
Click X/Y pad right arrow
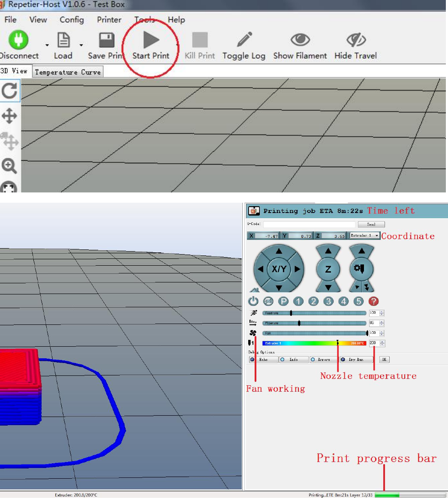coord(298,269)
